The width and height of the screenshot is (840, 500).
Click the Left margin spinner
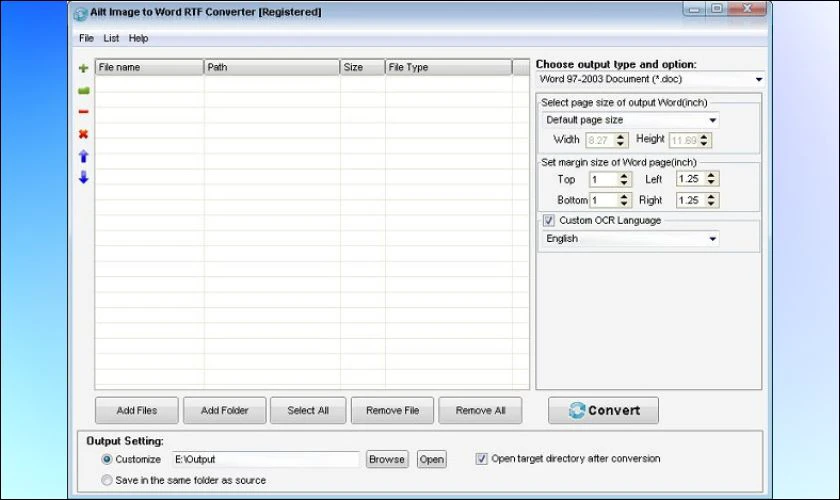point(711,179)
